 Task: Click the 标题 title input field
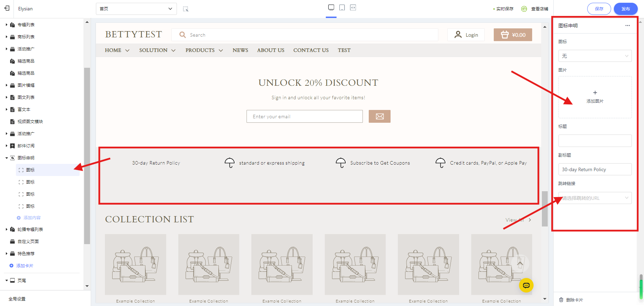pyautogui.click(x=594, y=141)
